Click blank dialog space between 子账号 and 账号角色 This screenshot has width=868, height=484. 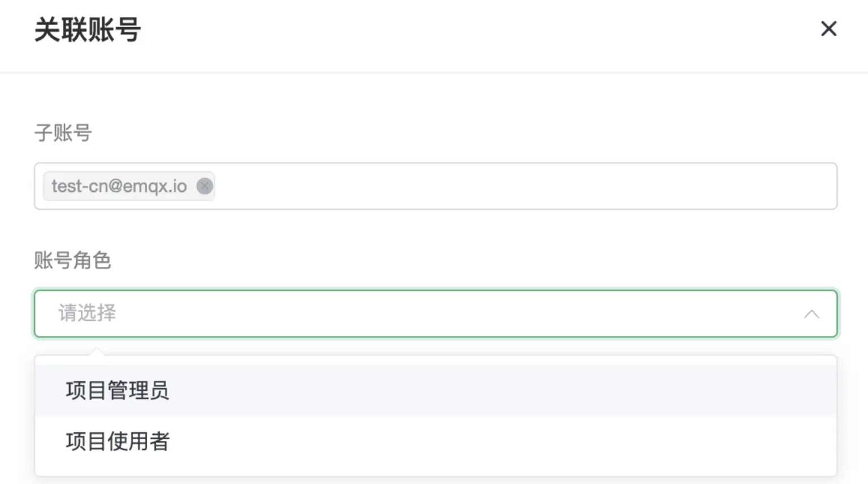[436, 229]
